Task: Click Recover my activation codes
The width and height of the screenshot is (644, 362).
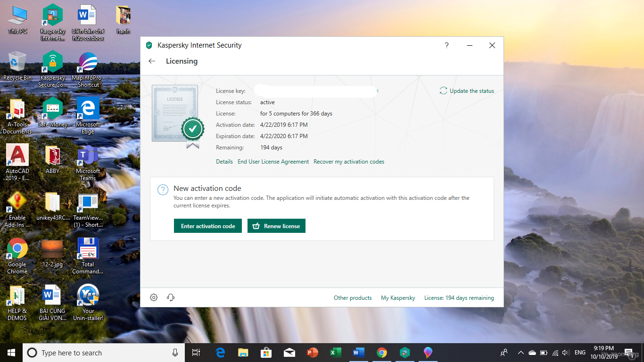Action: pyautogui.click(x=349, y=162)
